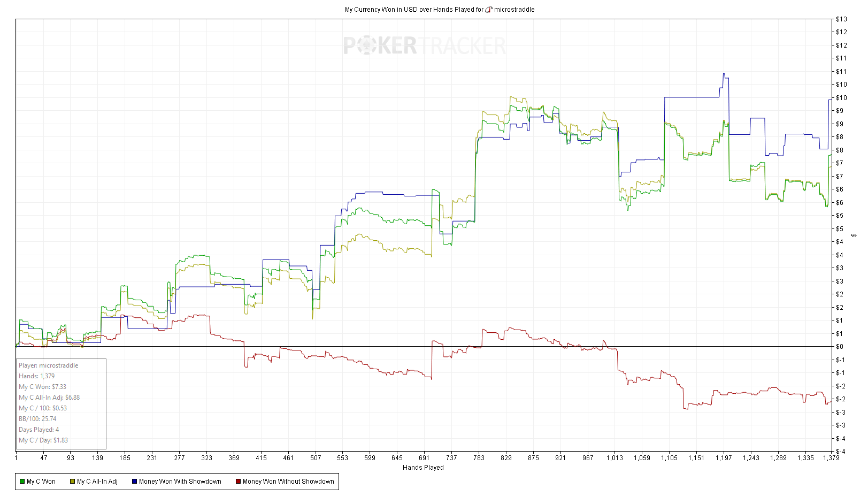Image resolution: width=868 pixels, height=496 pixels.
Task: Click the x-axis tick labeled 1
Action: click(x=16, y=458)
